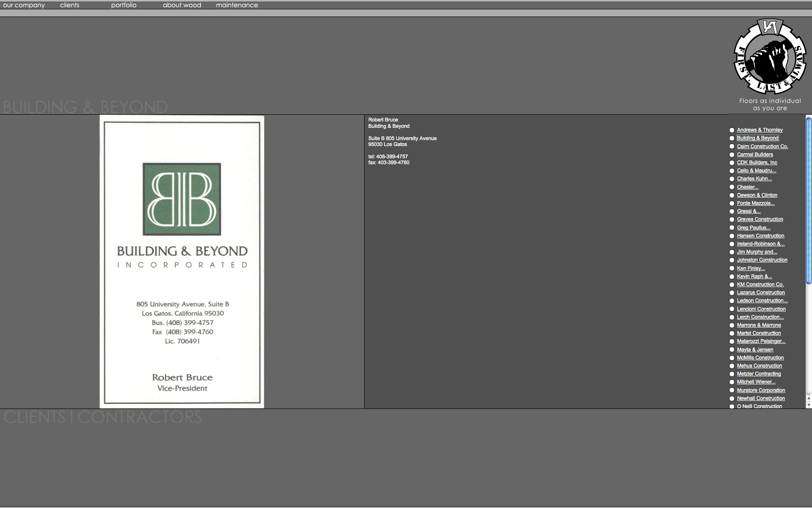
Task: Follow the Grassi &... link
Action: coord(749,211)
